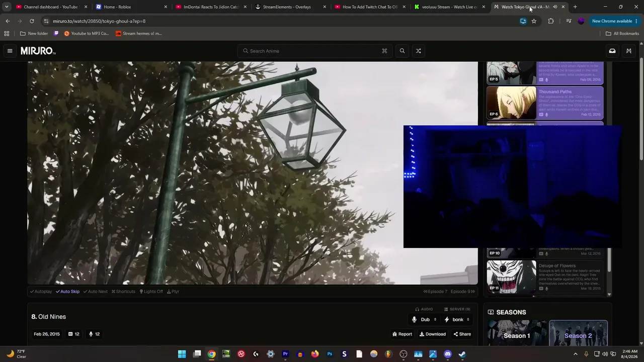This screenshot has width=644, height=362.
Task: Toggle Auto Next option
Action: tap(96, 292)
